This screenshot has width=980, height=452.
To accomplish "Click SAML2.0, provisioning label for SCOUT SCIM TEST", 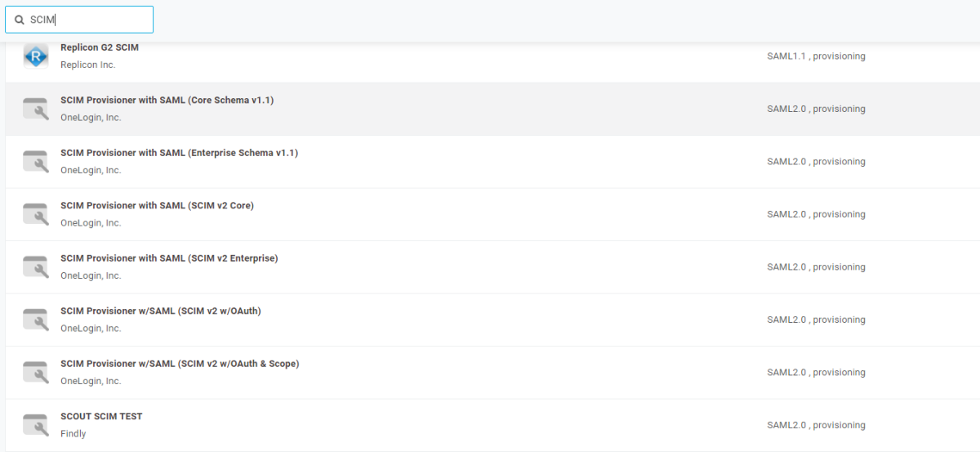I will [816, 425].
